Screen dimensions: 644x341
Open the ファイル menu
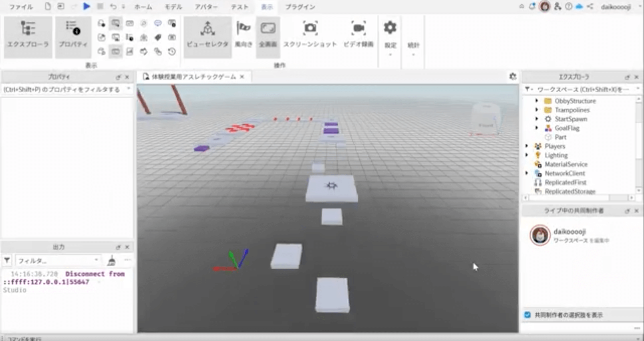pyautogui.click(x=22, y=7)
